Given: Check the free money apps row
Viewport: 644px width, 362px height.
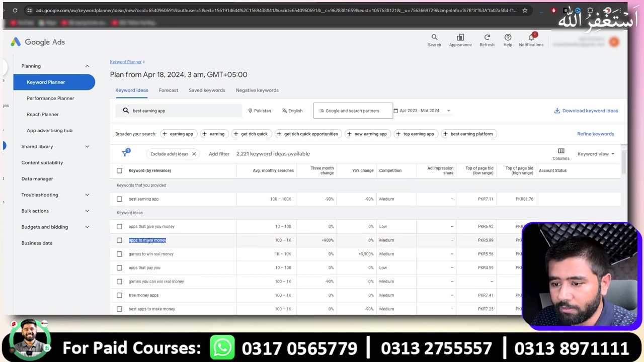Looking at the screenshot, I should coord(119,295).
